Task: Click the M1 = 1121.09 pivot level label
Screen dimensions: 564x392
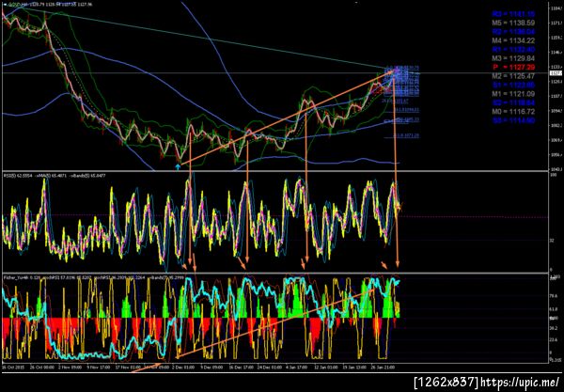Action: [x=513, y=94]
